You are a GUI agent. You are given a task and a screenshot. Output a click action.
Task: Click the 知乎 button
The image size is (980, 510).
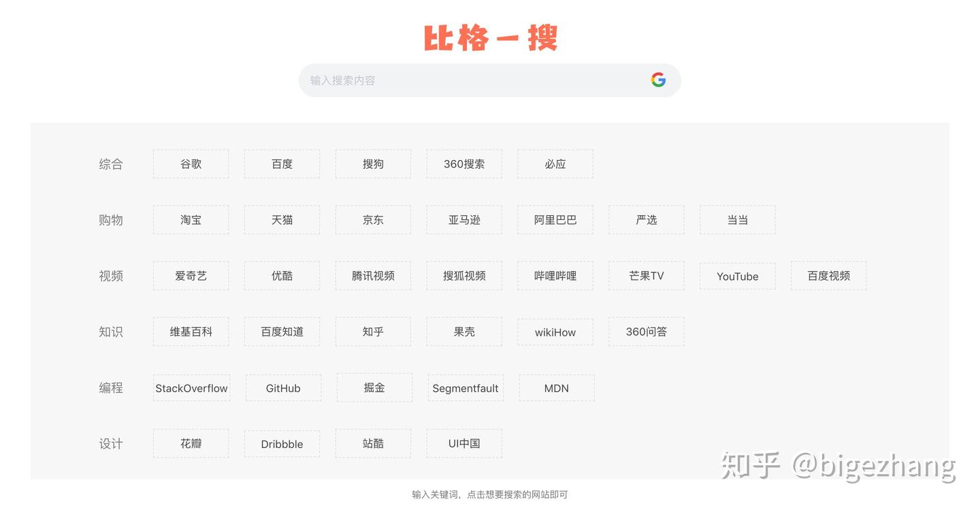click(x=373, y=332)
